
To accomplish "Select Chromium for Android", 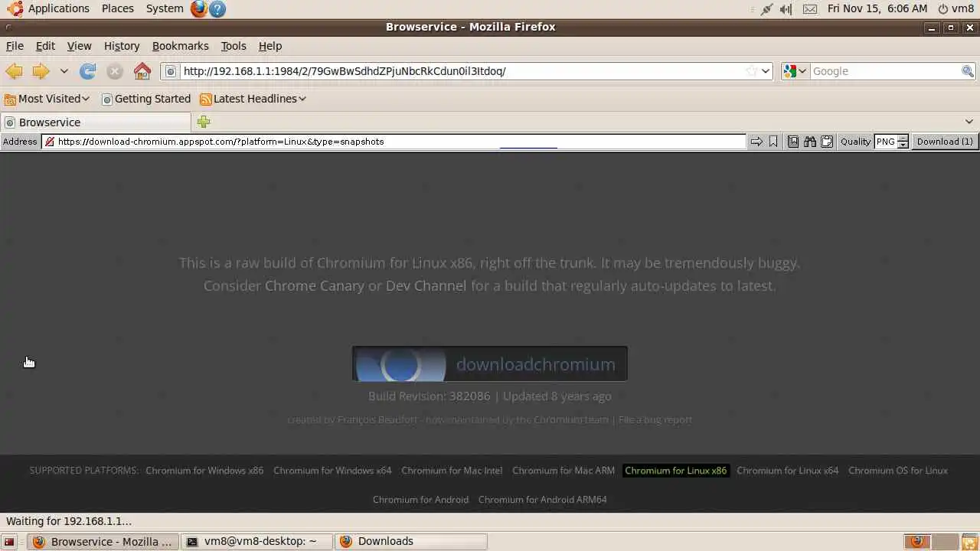I will click(x=420, y=500).
